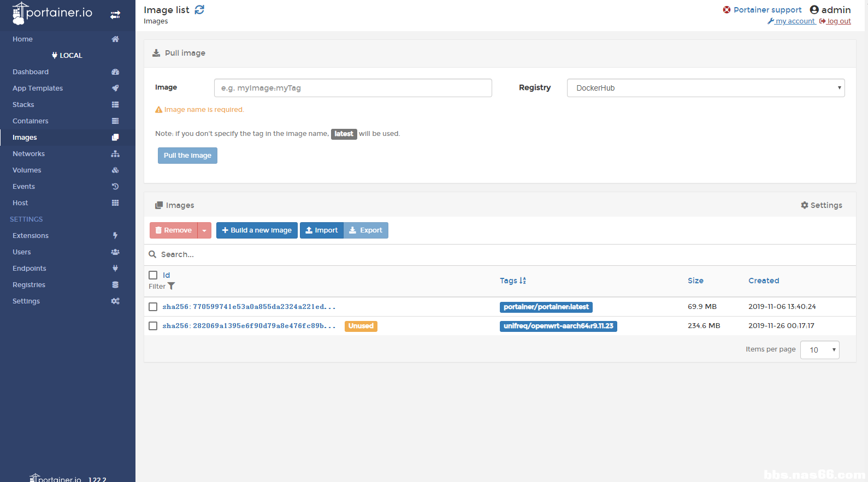The width and height of the screenshot is (868, 482).
Task: Click the Import button
Action: (322, 230)
